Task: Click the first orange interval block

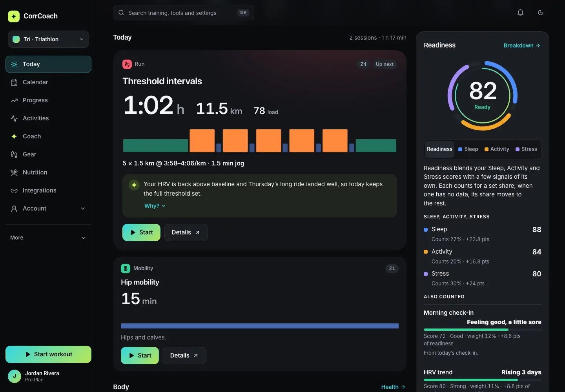Action: pyautogui.click(x=202, y=141)
